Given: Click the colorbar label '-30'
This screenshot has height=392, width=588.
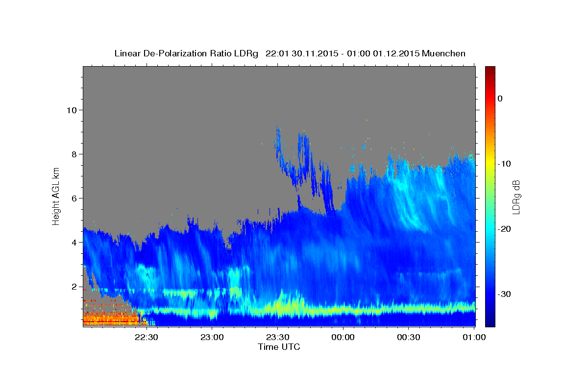Looking at the screenshot, I should [x=505, y=294].
